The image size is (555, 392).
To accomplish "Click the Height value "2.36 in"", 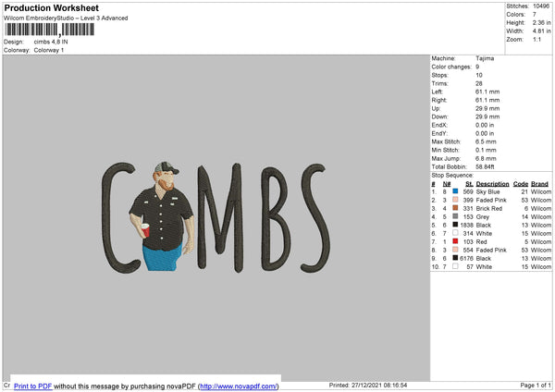I will coord(541,22).
